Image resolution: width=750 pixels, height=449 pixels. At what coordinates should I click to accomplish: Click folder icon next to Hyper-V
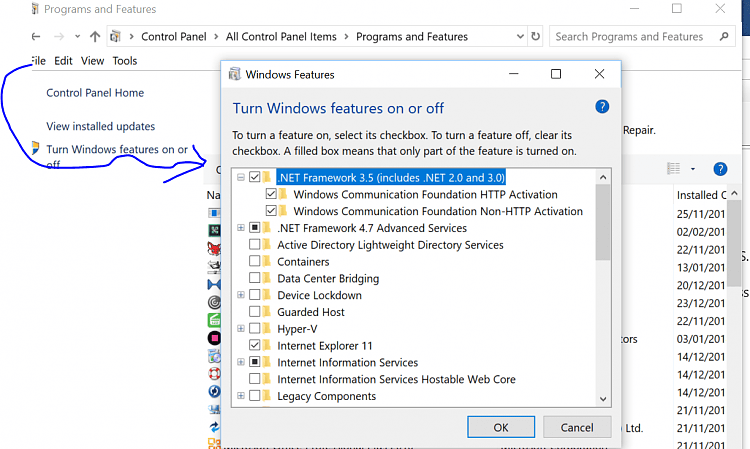(267, 329)
